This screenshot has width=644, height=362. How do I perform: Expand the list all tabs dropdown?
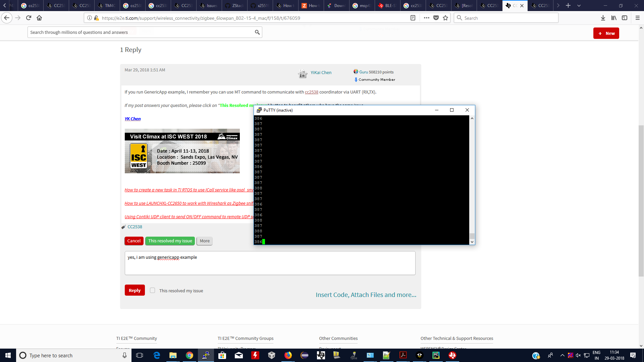coord(579,6)
